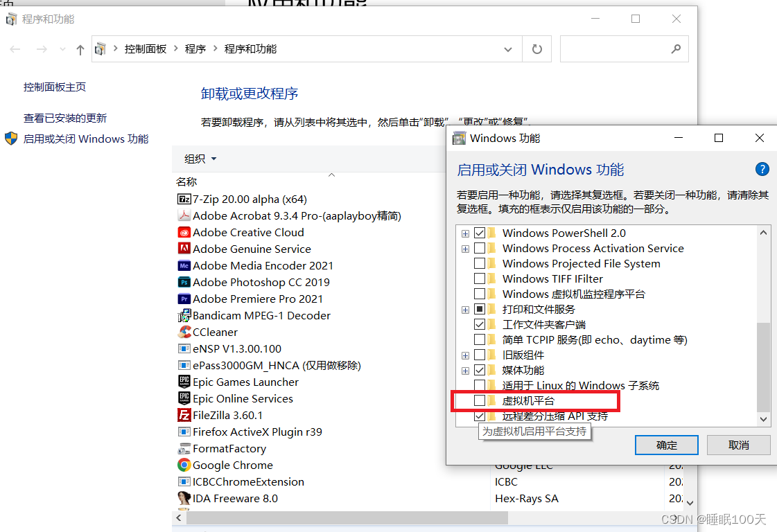This screenshot has width=777, height=532.
Task: Click features list vertical scrollbar thumb
Action: [763, 366]
